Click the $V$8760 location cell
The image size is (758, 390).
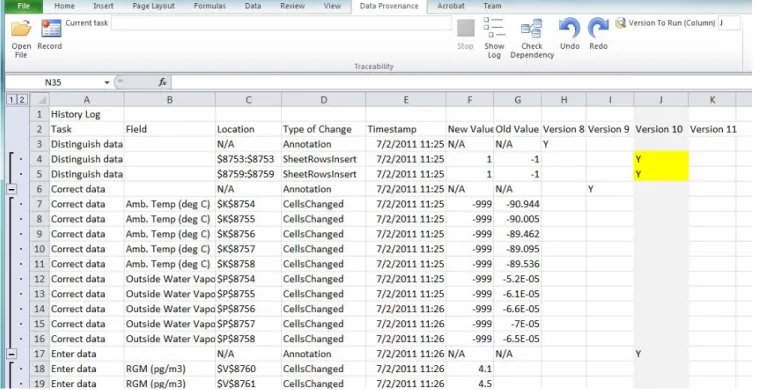[248, 369]
